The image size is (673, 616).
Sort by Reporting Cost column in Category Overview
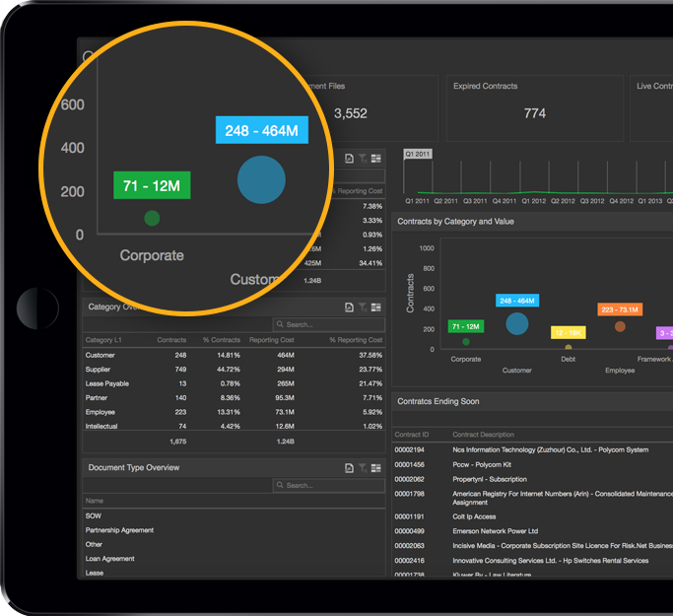(272, 340)
